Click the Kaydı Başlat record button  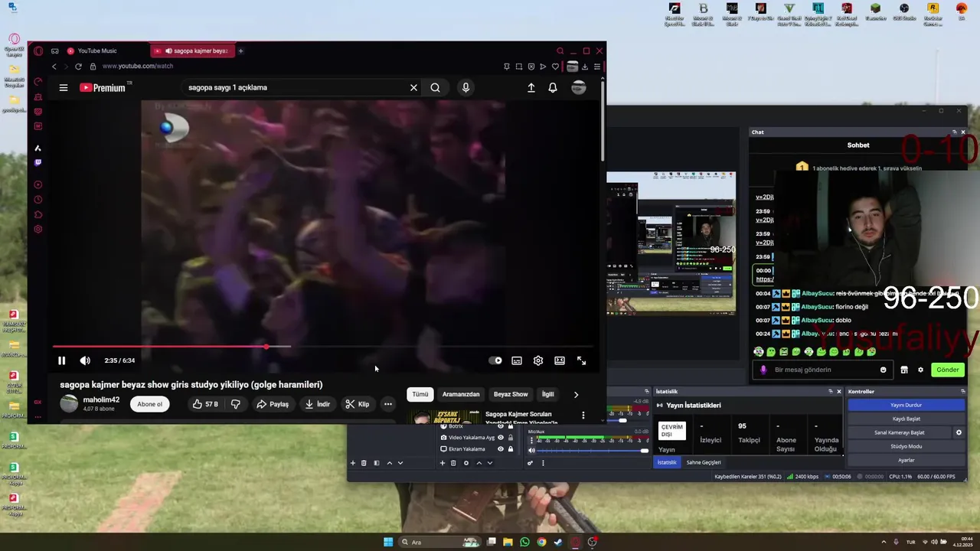[x=906, y=419]
